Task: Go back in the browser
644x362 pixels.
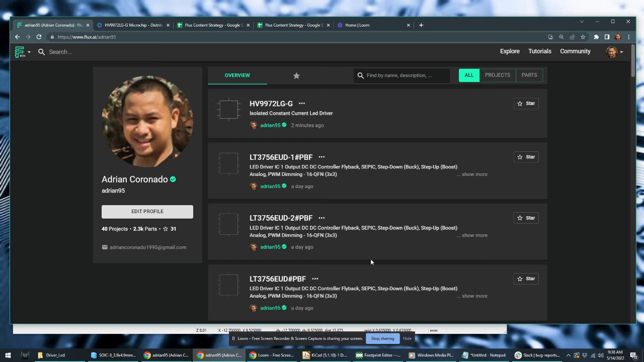Action: point(17,37)
